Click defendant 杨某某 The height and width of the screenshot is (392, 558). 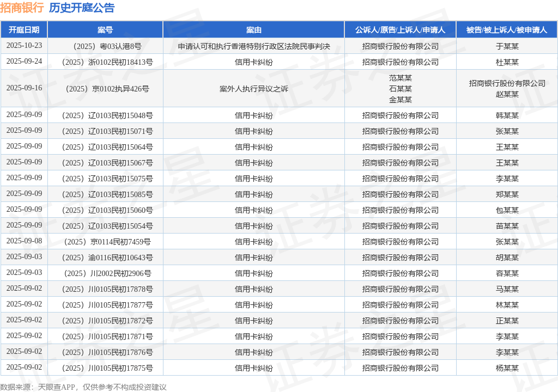pyautogui.click(x=507, y=368)
